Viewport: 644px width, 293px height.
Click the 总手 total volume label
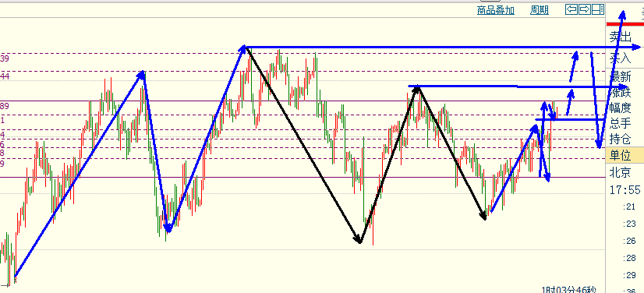620,123
